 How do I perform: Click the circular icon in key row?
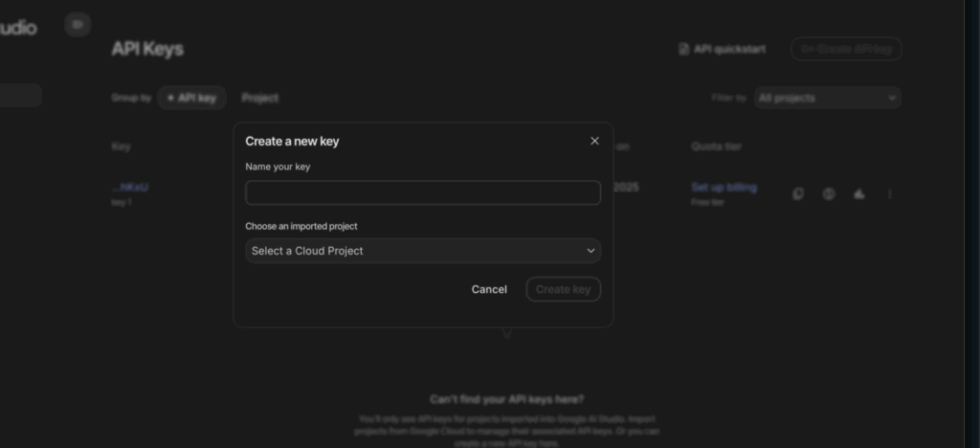[x=829, y=193]
